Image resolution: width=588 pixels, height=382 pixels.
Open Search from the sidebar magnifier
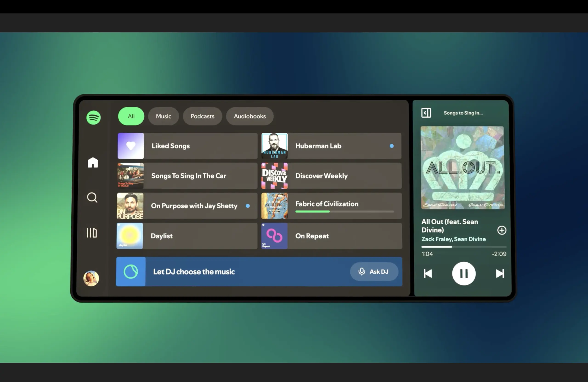pyautogui.click(x=92, y=197)
